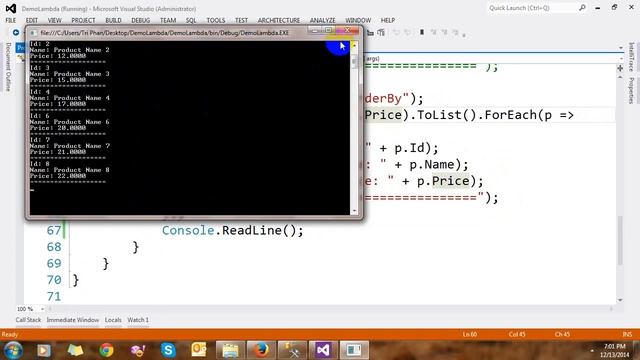Viewport: 640px width, 360px height.
Task: Open the IntelliTrace side tab
Action: [631, 57]
